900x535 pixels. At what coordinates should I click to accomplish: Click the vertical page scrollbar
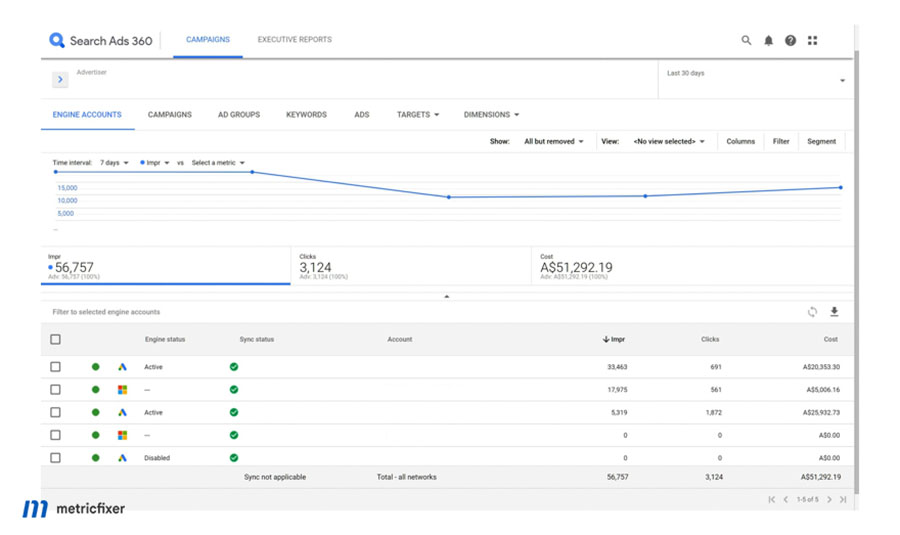point(856,270)
